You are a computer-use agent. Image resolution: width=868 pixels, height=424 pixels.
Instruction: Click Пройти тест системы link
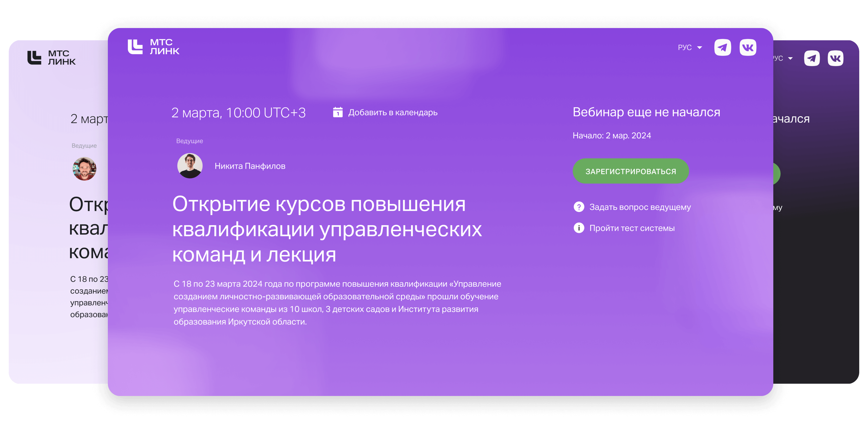pyautogui.click(x=632, y=228)
